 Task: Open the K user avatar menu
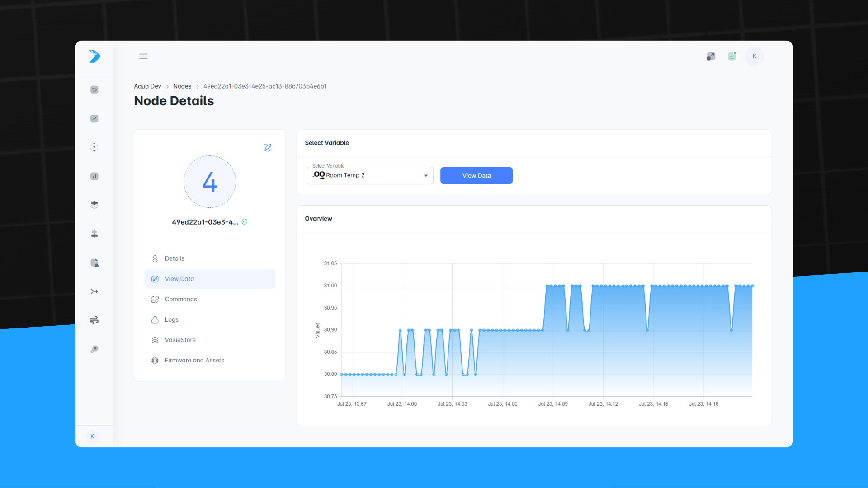coord(754,56)
